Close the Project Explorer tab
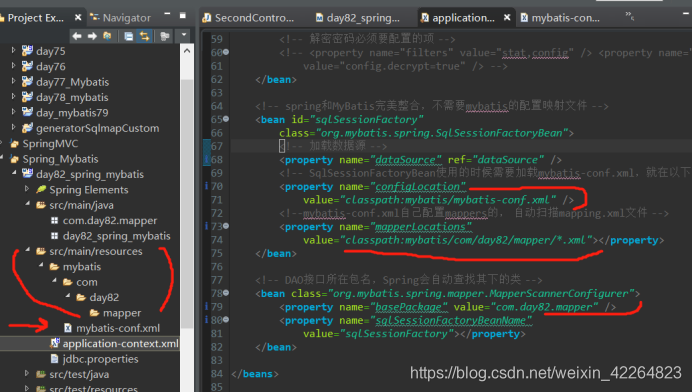692x392 pixels. (78, 18)
